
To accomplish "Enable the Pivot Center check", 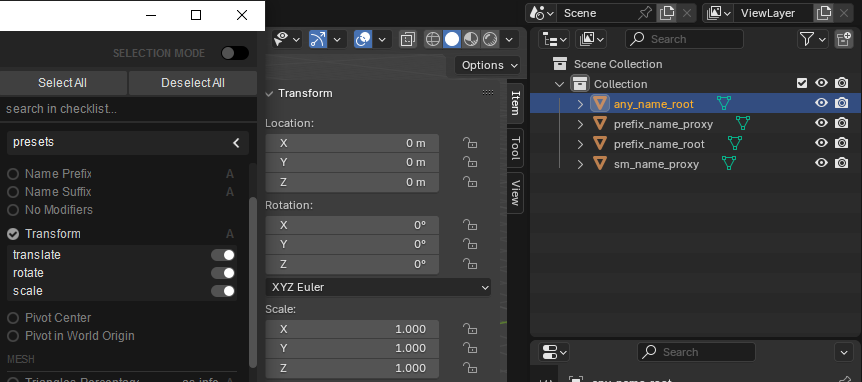I will [x=13, y=318].
